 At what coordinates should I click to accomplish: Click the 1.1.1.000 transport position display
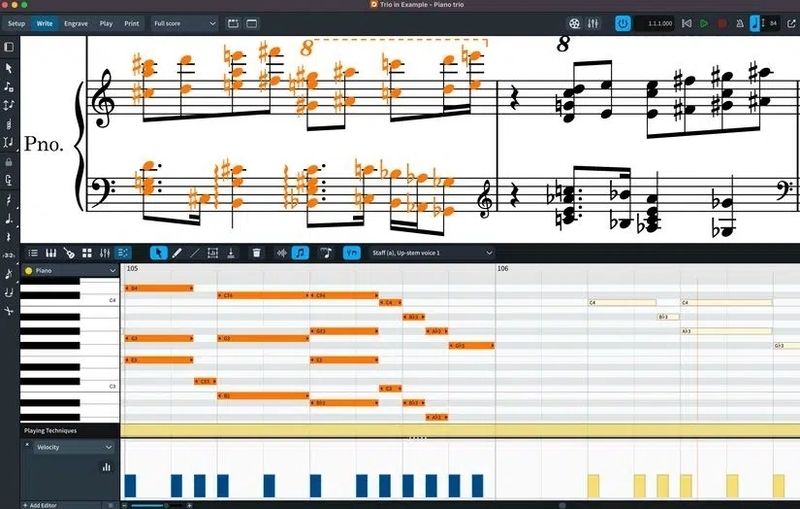coord(655,23)
